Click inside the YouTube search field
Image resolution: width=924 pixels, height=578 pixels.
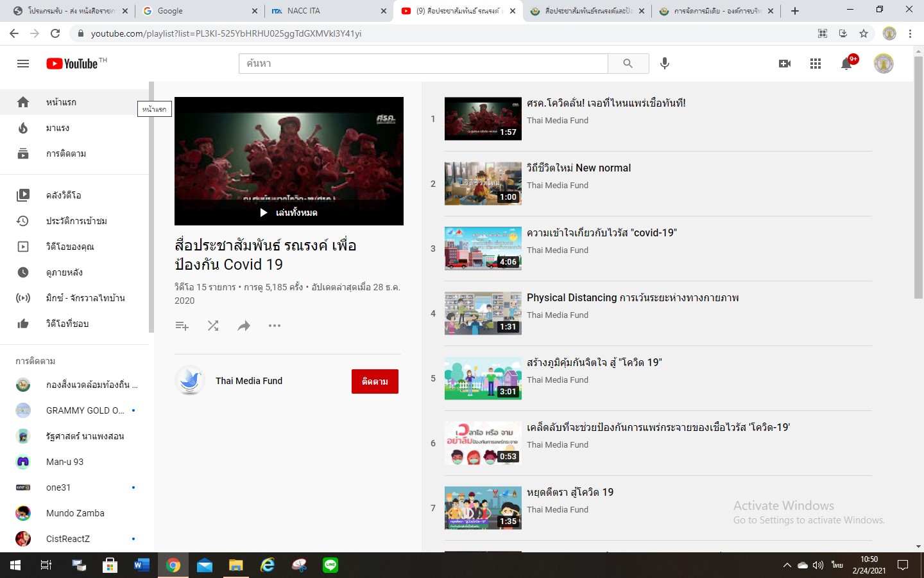point(424,64)
